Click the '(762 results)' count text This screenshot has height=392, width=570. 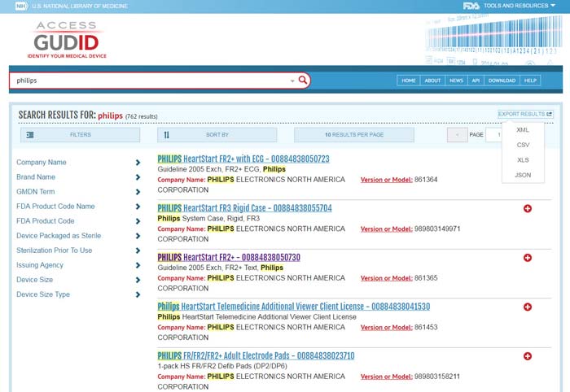[142, 116]
